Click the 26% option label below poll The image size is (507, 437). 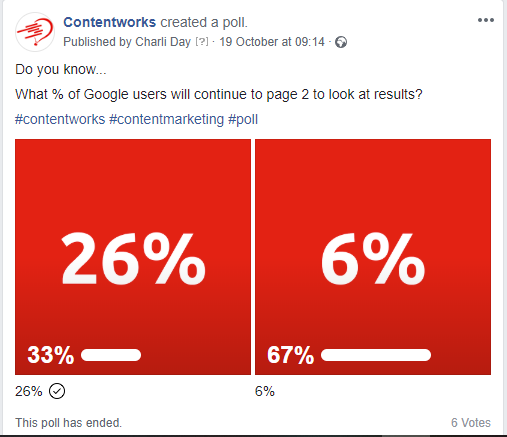[29, 391]
